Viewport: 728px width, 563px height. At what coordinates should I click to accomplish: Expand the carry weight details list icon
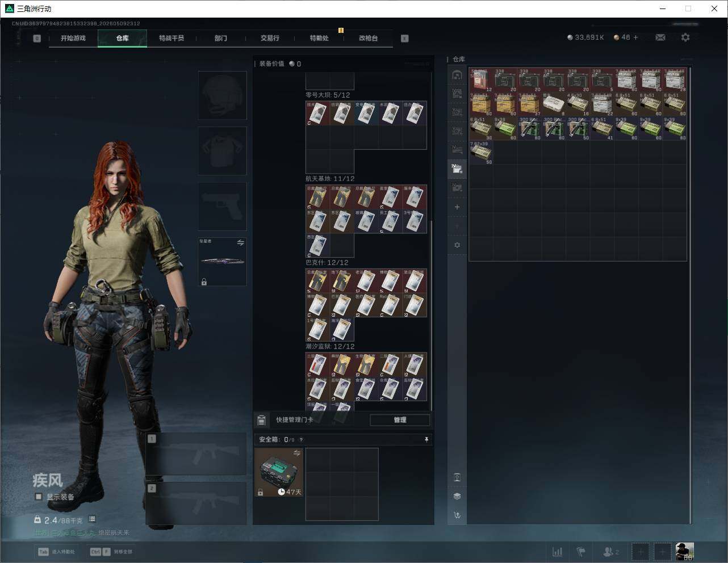pos(92,519)
